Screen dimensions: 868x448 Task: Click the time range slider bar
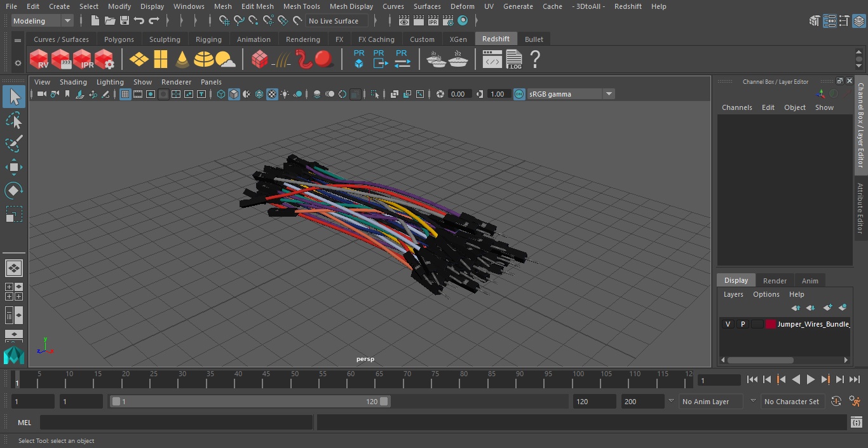coord(250,402)
